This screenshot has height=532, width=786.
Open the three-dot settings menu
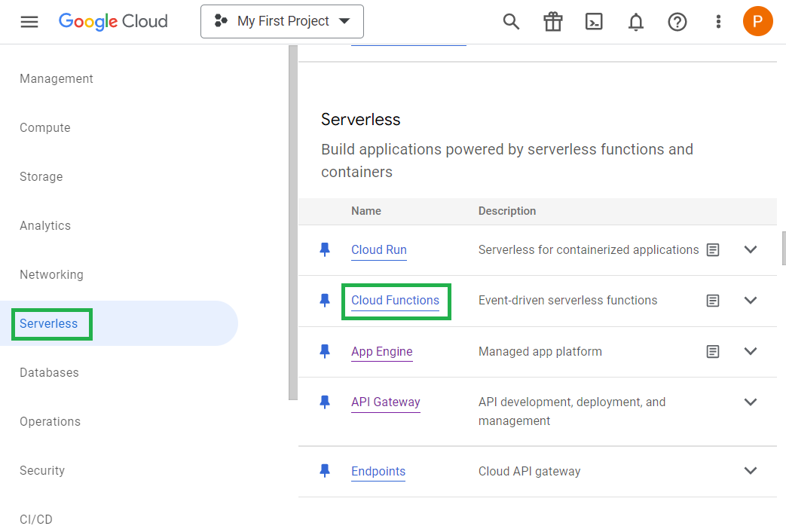(718, 22)
